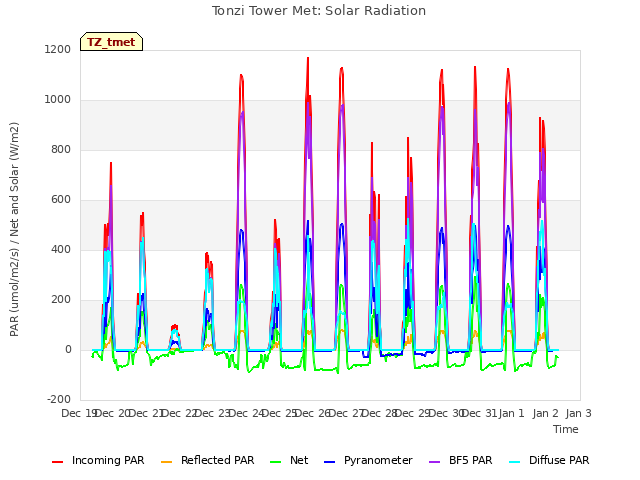Screen dimensions: 640x480
Task: Select the Pyranometer legend label
Action: pyautogui.click(x=378, y=460)
